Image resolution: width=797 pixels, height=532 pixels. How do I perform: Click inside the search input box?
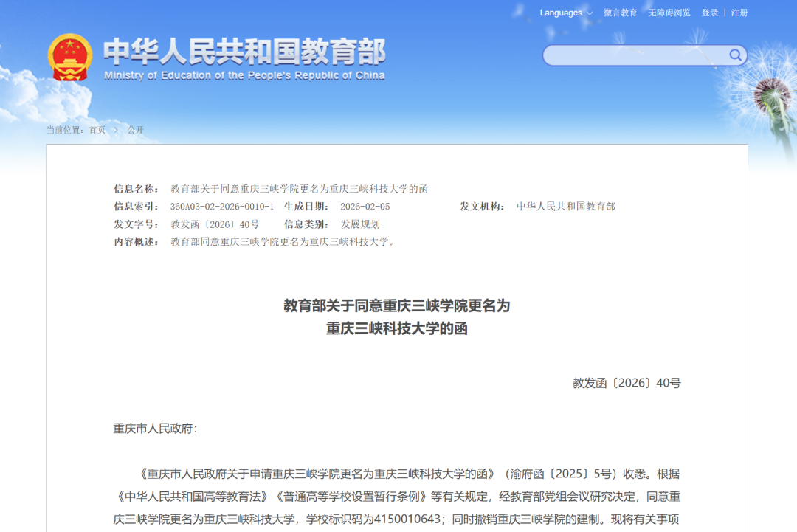click(x=635, y=55)
